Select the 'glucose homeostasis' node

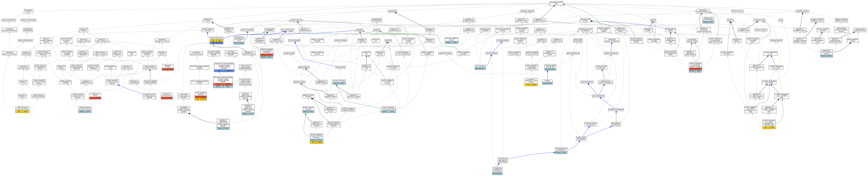(26, 40)
